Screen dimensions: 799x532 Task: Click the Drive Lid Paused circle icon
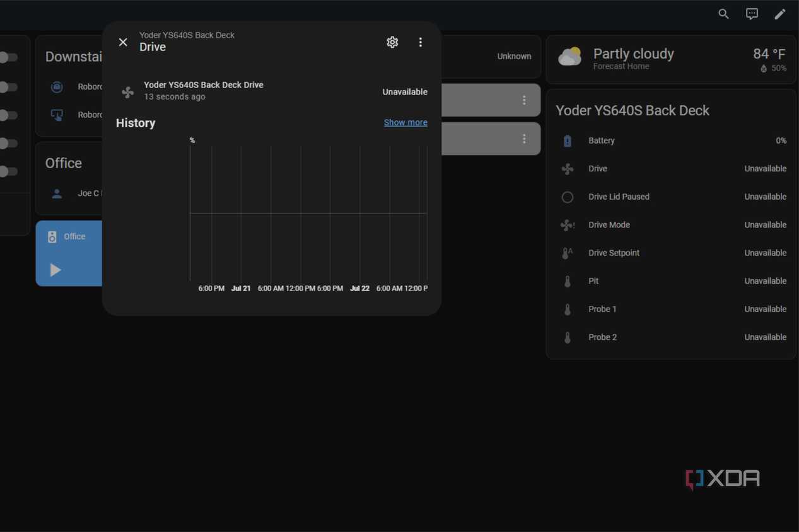pos(568,197)
